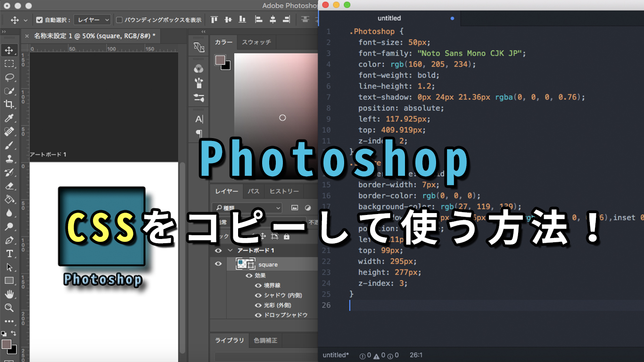Viewport: 644px width, 362px height.
Task: Select the Move tool
Action: pyautogui.click(x=9, y=50)
